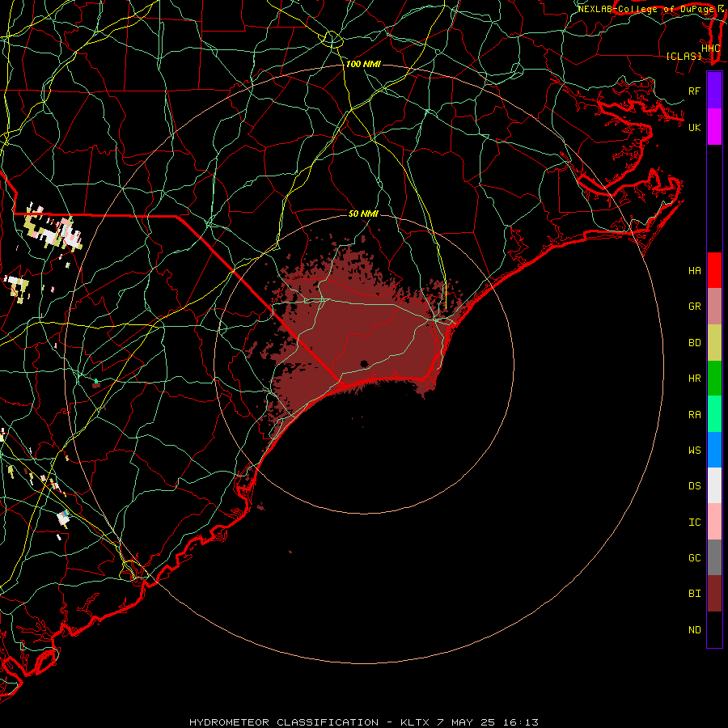The height and width of the screenshot is (728, 728).
Task: Click the 50 NMI range ring label
Action: click(363, 214)
